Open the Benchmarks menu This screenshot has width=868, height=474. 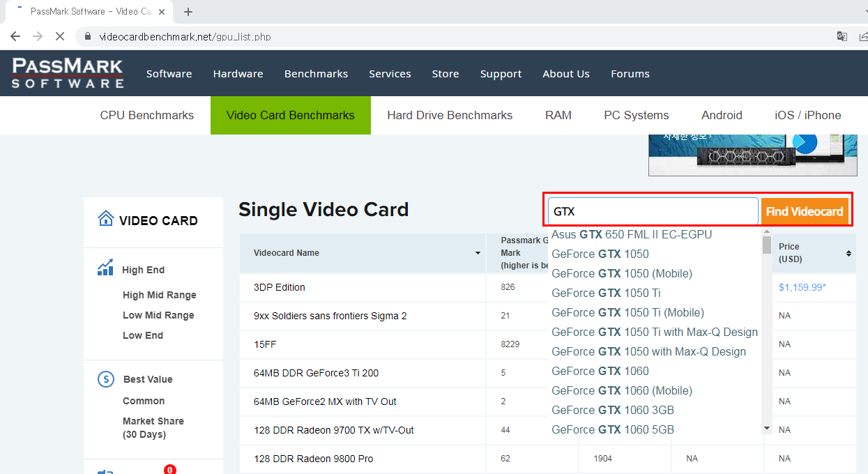(316, 73)
